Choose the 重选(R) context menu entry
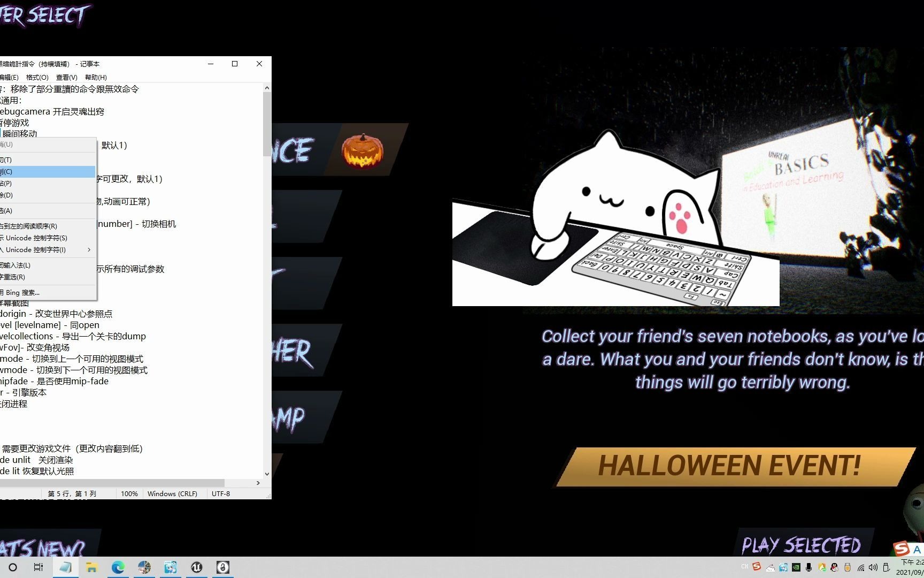This screenshot has width=924, height=578. (x=48, y=277)
